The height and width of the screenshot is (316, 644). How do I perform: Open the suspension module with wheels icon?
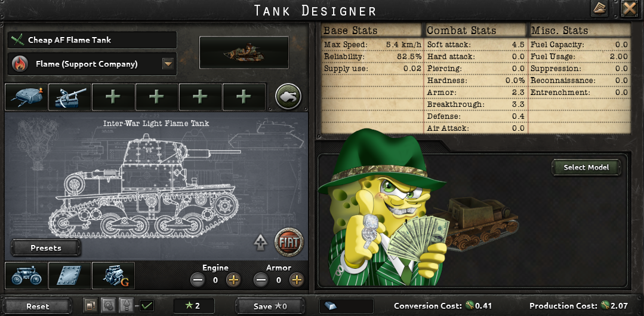pos(26,275)
